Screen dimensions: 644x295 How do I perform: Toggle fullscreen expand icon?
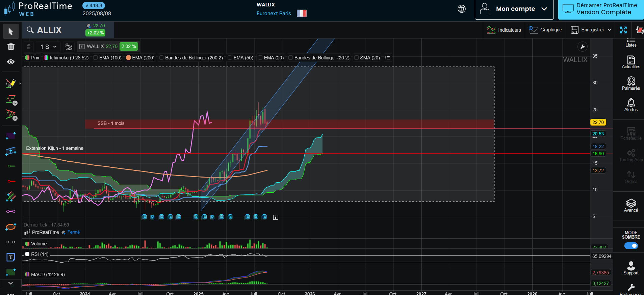[x=623, y=30]
